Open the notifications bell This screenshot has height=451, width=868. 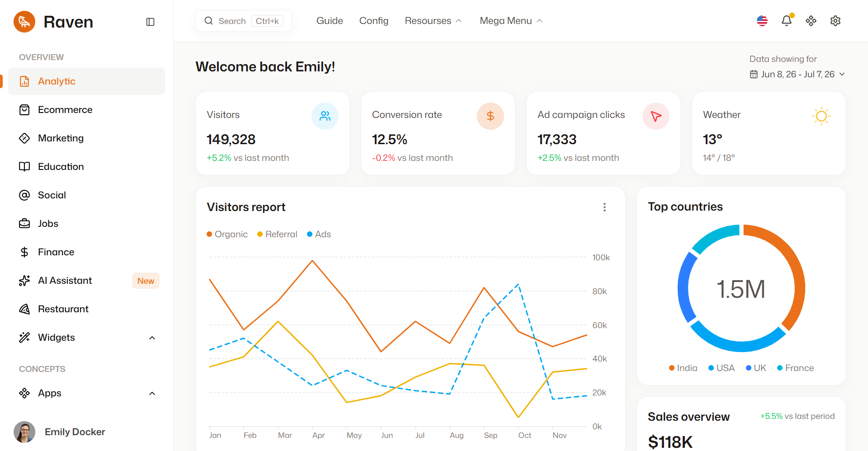[787, 20]
